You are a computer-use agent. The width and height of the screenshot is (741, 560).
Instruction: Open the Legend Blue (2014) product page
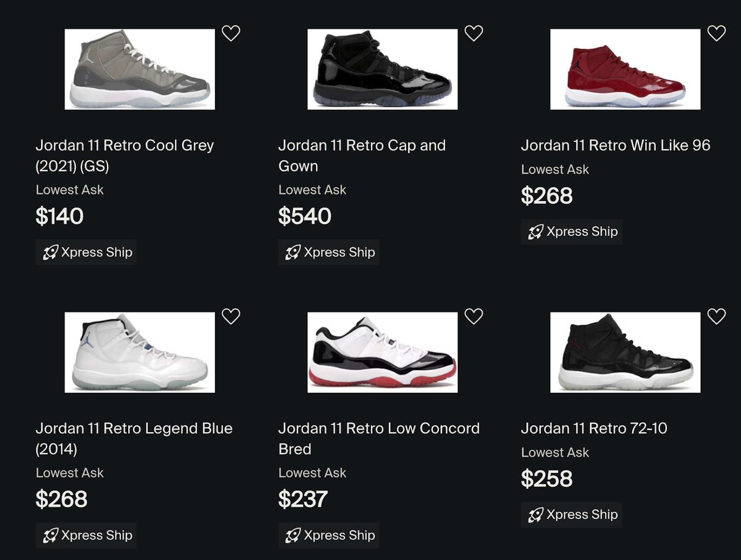click(134, 438)
